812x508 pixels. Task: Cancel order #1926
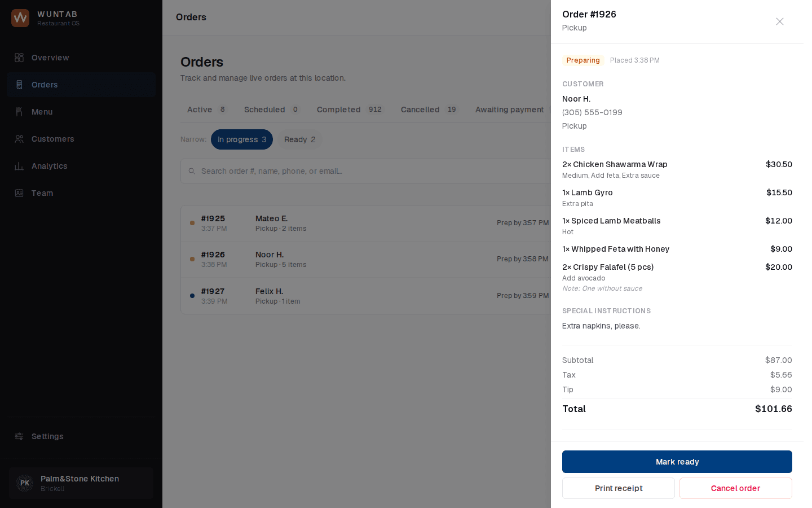[736, 488]
